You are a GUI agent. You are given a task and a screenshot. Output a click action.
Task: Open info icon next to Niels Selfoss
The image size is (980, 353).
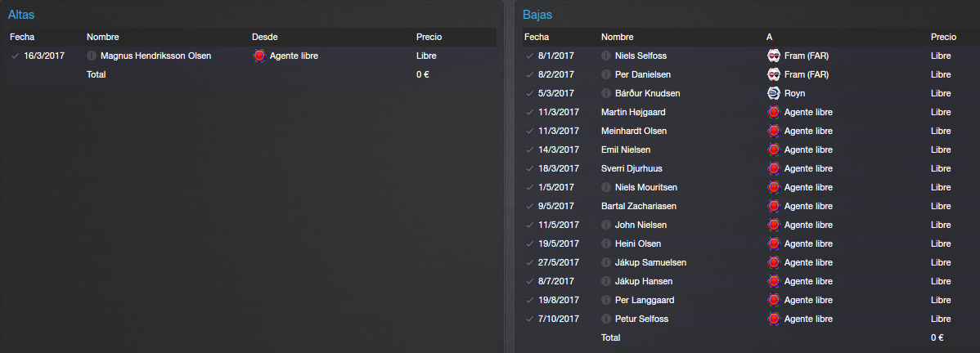pos(605,56)
